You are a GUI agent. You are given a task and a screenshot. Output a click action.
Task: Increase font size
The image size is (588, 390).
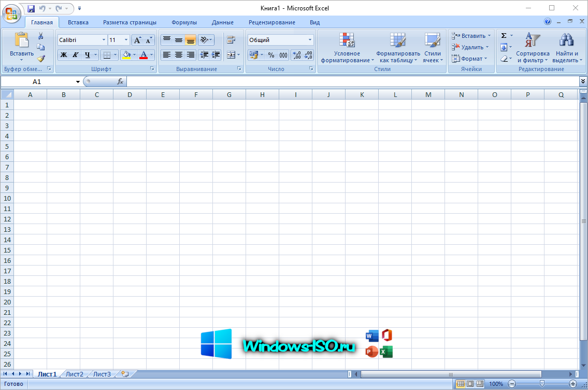[x=137, y=40]
